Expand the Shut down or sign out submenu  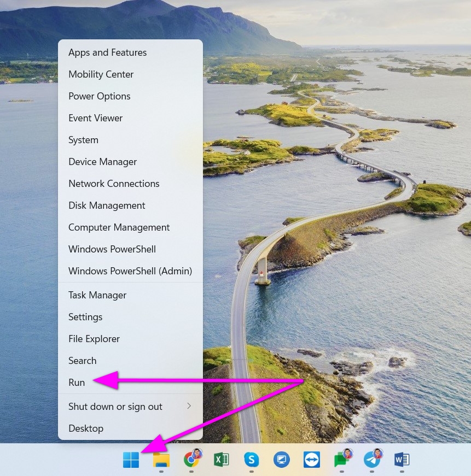(x=115, y=407)
